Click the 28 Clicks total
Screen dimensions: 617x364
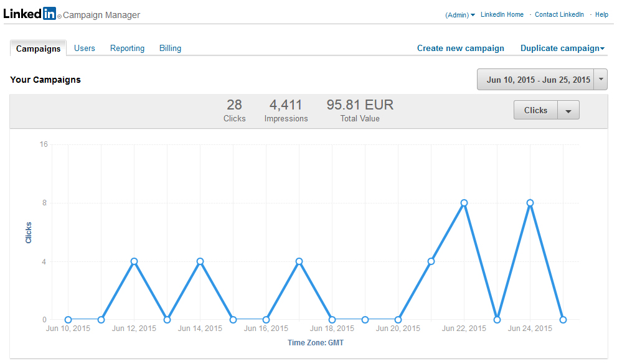[x=235, y=111]
